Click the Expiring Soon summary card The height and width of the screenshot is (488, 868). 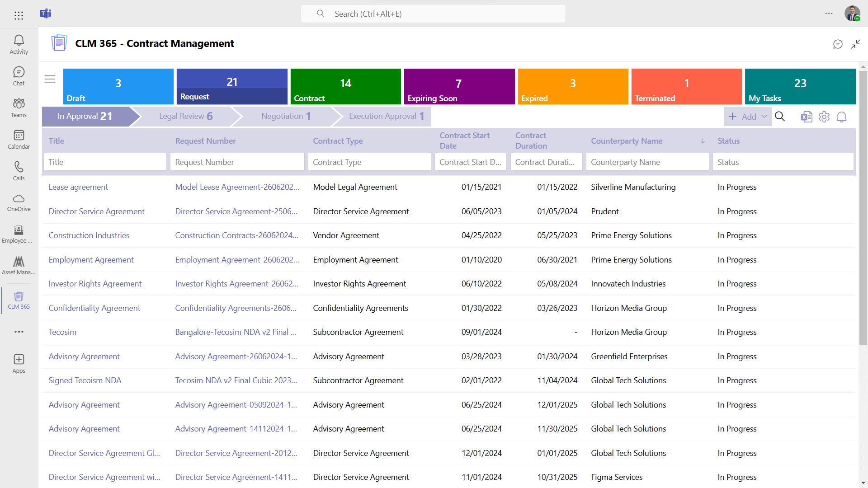[459, 86]
